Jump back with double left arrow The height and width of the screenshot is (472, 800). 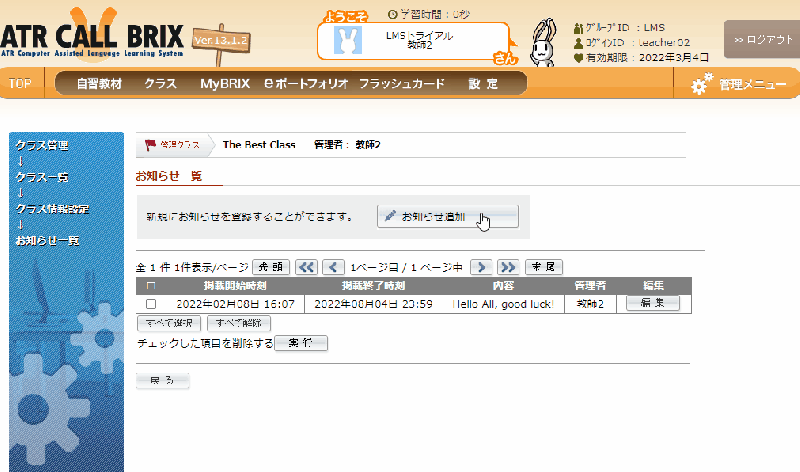point(306,267)
